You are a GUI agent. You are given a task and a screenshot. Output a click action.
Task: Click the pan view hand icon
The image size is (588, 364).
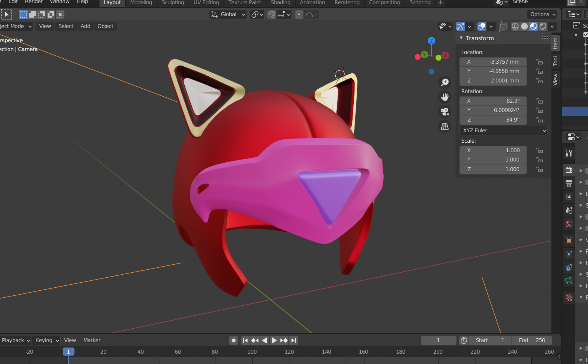(445, 97)
